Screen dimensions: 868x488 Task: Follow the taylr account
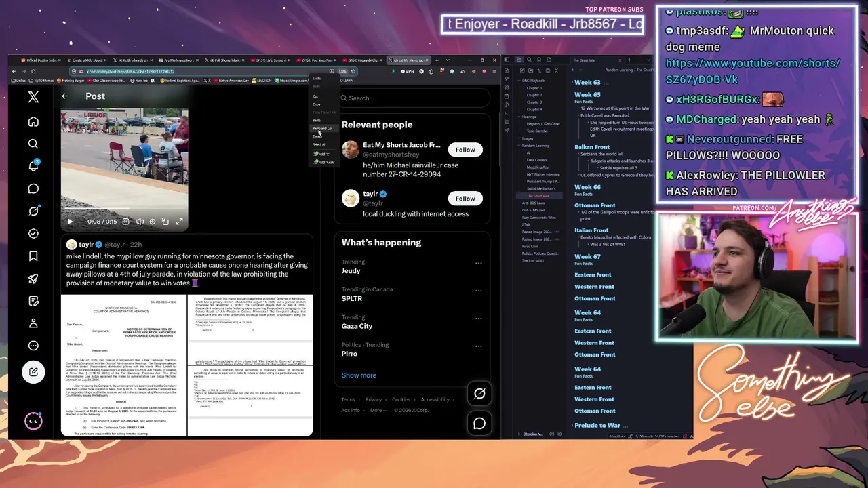(x=465, y=199)
